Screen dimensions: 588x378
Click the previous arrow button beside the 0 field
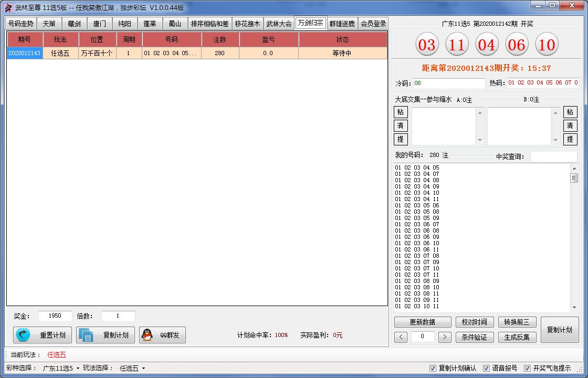401,337
